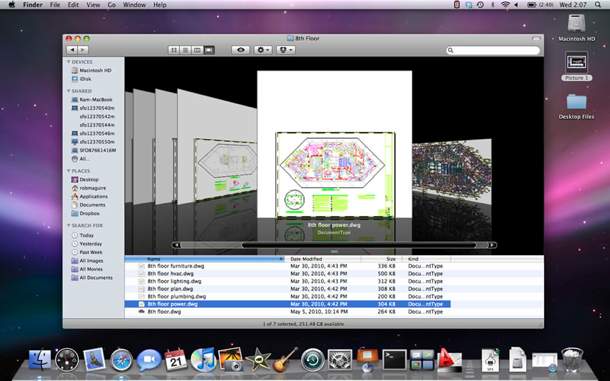Switch to icon view in Finder toolbar

[174, 50]
